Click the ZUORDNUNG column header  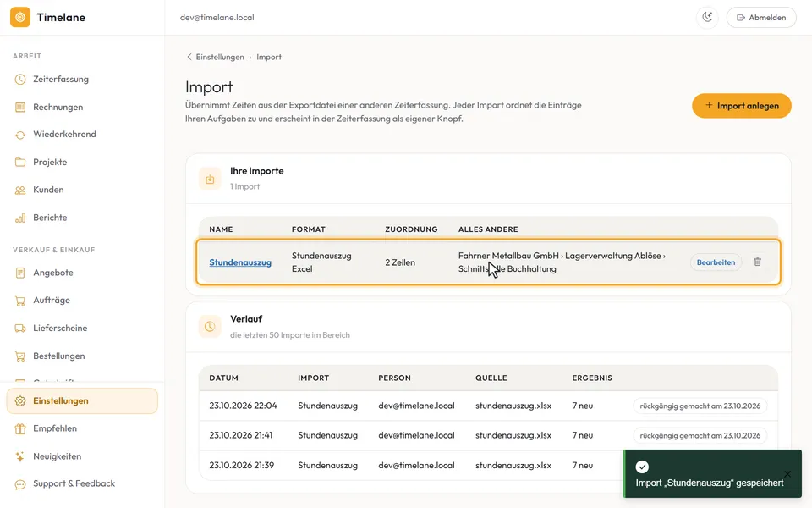(x=411, y=229)
